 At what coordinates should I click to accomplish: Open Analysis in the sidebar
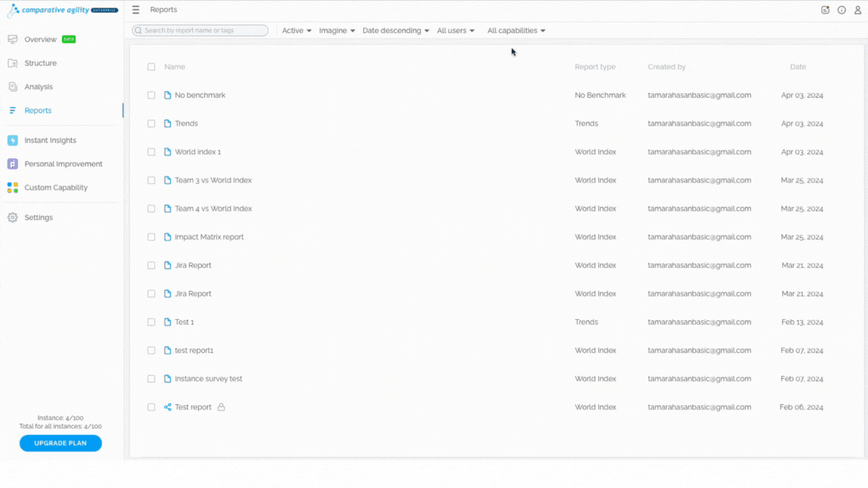38,87
